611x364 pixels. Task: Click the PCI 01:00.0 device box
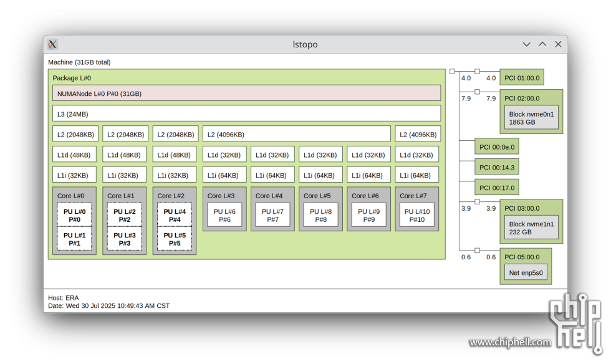522,77
